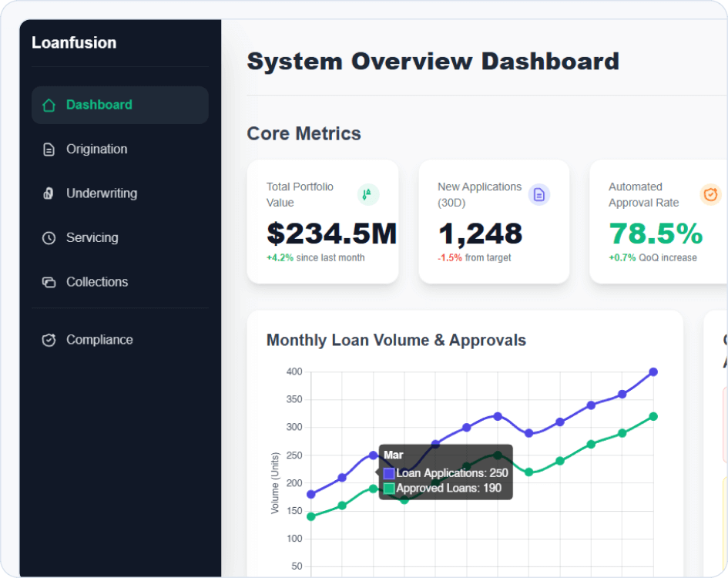Viewport: 728px width, 578px height.
Task: Click the Total Portfolio Value metric card
Action: pos(322,221)
